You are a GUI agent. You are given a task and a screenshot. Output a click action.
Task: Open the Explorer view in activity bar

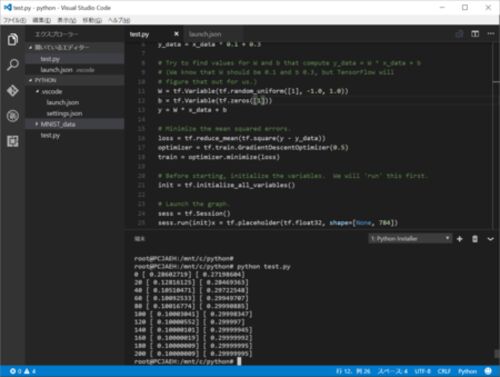(x=13, y=40)
